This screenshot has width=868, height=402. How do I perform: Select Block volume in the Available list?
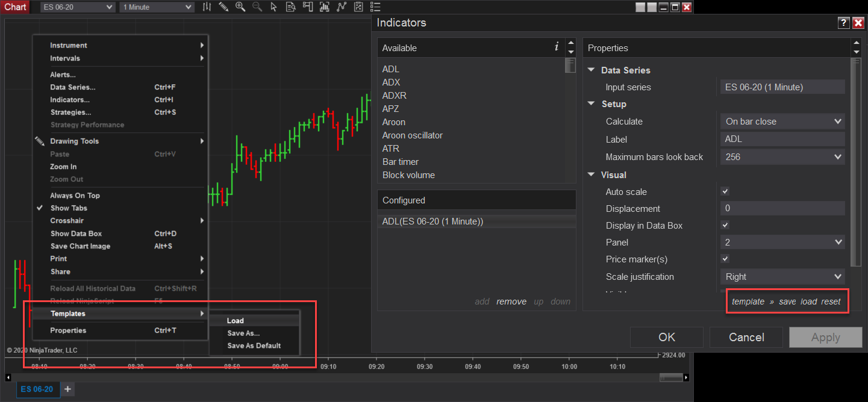[x=408, y=175]
